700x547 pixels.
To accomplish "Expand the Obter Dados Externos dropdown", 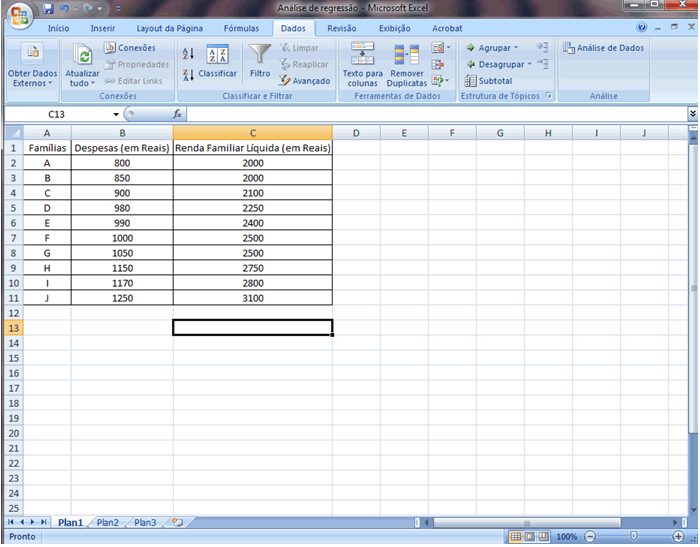I will pos(32,84).
